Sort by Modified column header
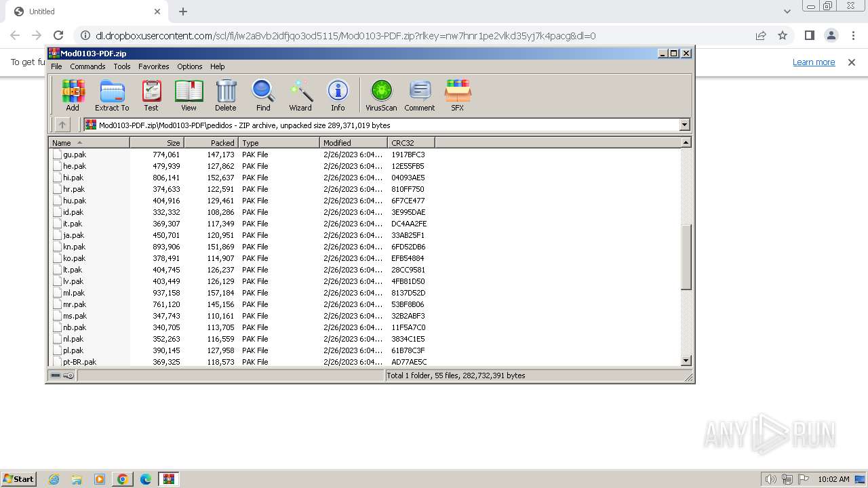The height and width of the screenshot is (488, 868). pos(353,143)
